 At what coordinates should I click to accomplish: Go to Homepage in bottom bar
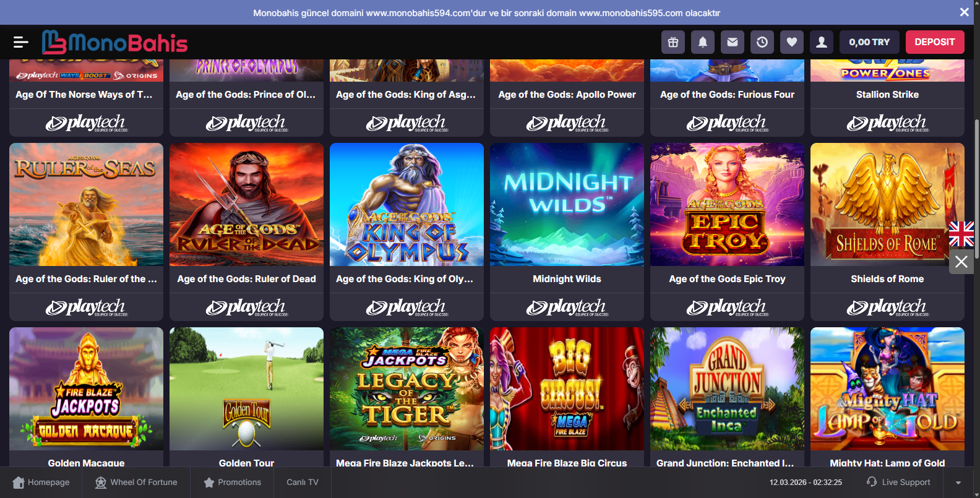click(x=41, y=483)
